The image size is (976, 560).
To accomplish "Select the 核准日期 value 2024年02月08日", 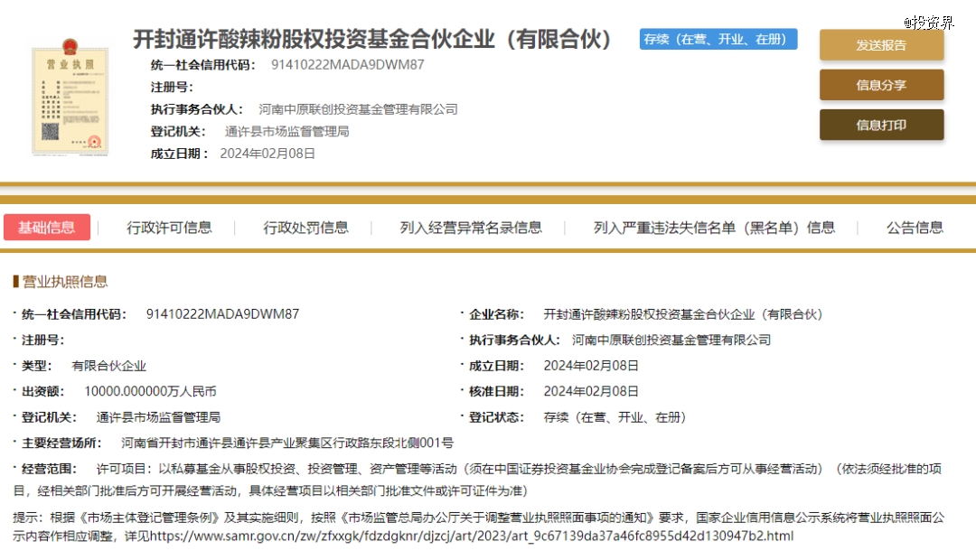I will 591,391.
